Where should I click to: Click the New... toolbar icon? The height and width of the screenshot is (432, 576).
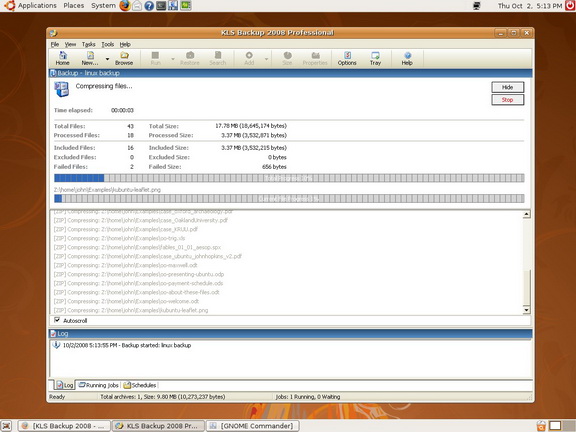[90, 58]
